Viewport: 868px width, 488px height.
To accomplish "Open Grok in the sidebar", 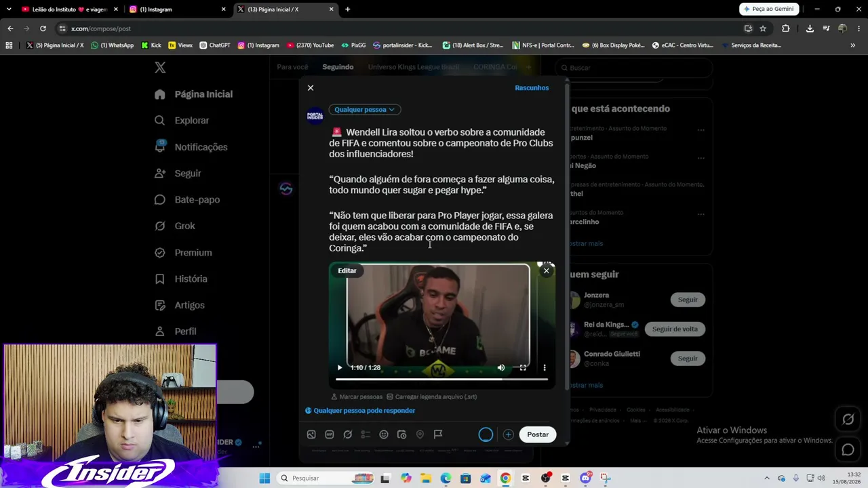I will [174, 226].
